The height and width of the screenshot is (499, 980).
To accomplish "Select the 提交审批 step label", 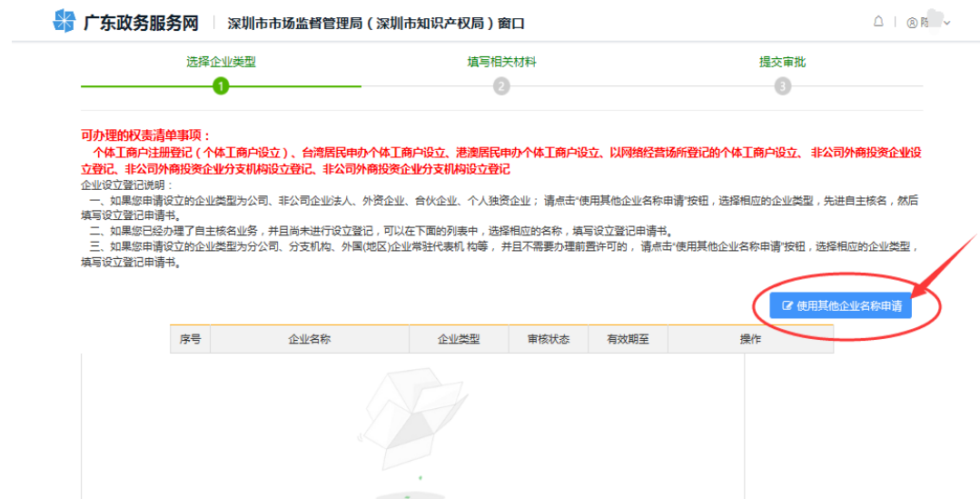I will [782, 62].
